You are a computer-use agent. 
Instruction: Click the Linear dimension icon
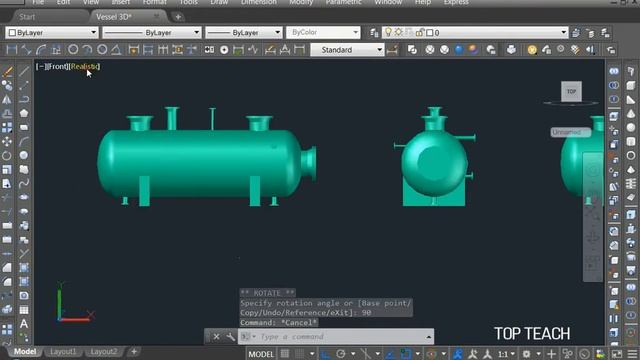(x=12, y=50)
